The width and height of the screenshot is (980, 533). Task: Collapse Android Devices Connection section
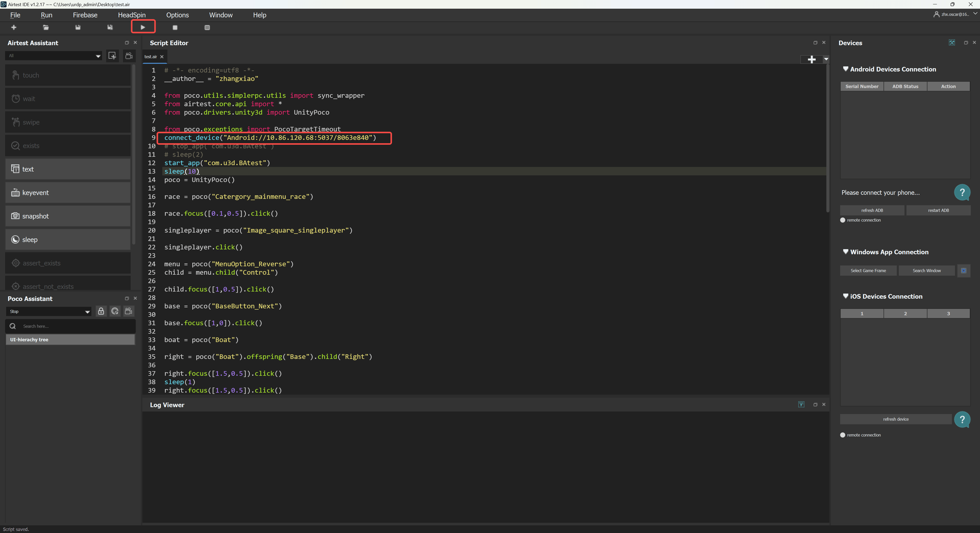coord(845,69)
